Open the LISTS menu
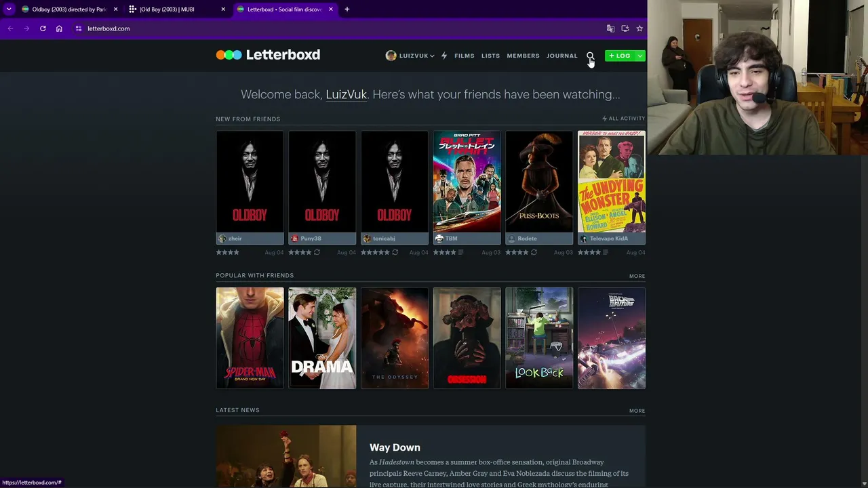 point(490,56)
